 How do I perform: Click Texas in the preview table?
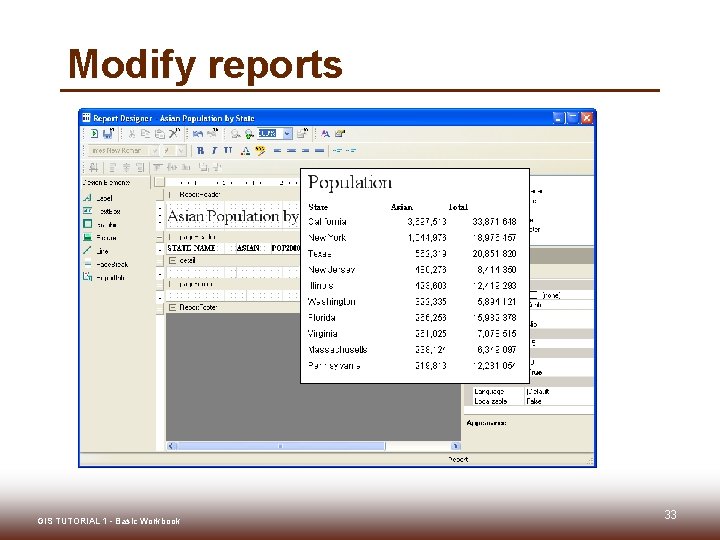click(320, 254)
